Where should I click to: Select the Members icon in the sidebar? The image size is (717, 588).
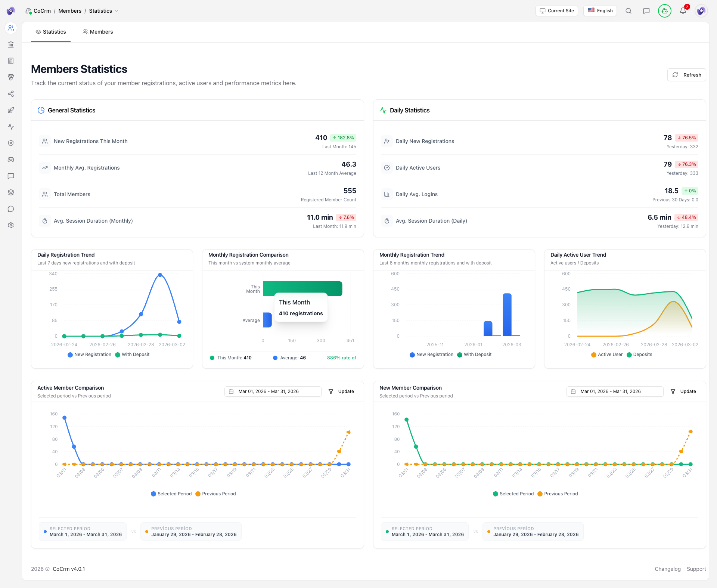11,28
